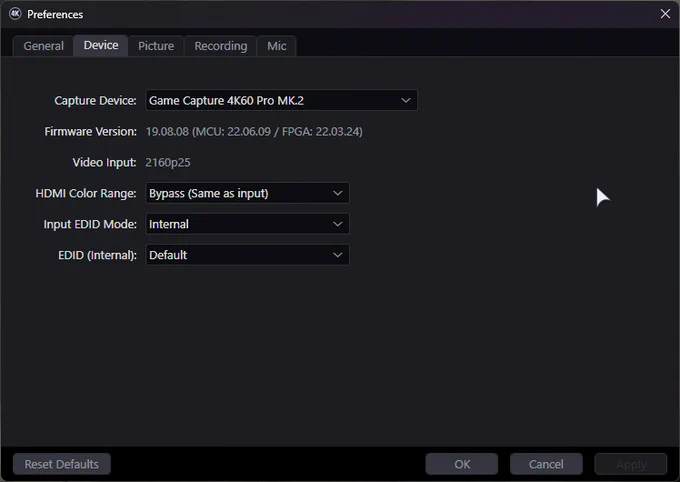
Task: Click the video input value 2160p25
Action: coord(168,162)
